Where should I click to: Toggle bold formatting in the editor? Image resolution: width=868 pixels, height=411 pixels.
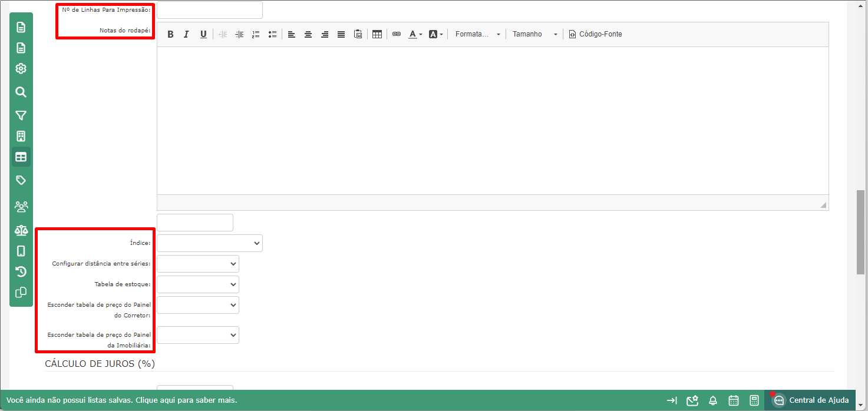pos(170,34)
